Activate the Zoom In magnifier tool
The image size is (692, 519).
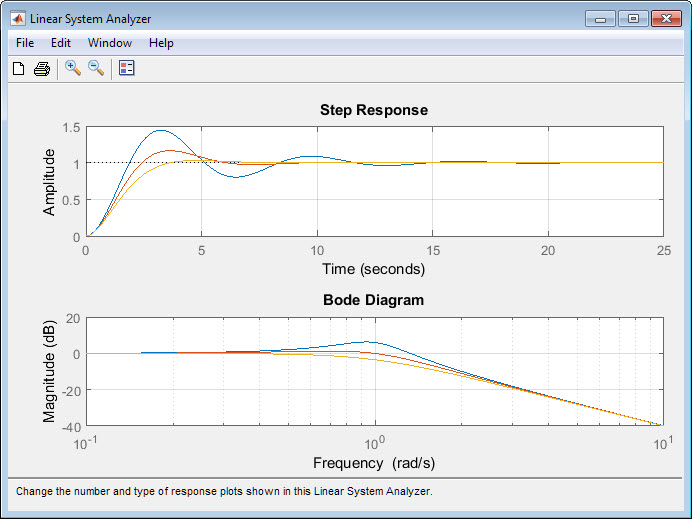73,68
